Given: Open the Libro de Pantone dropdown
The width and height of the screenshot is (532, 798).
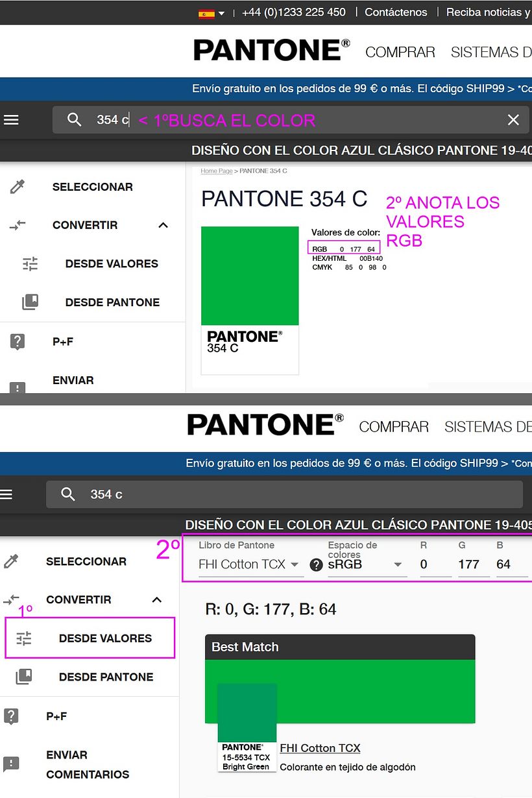Looking at the screenshot, I should point(251,564).
